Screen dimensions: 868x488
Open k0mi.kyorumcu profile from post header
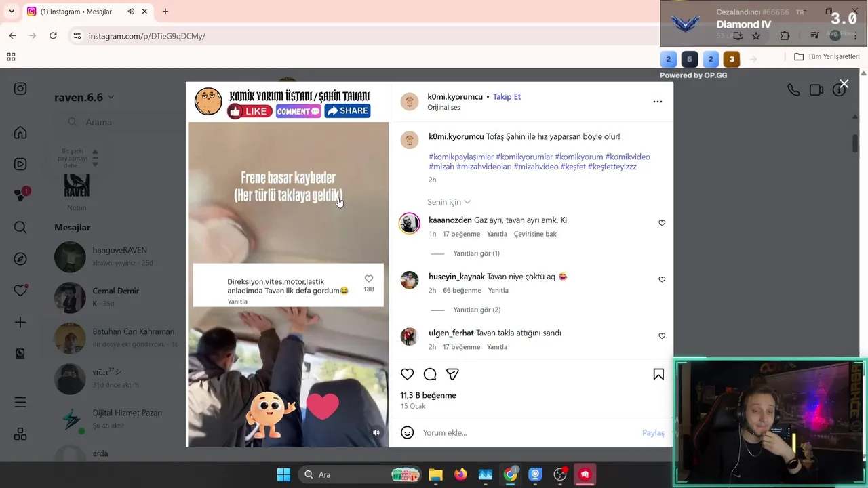point(454,96)
